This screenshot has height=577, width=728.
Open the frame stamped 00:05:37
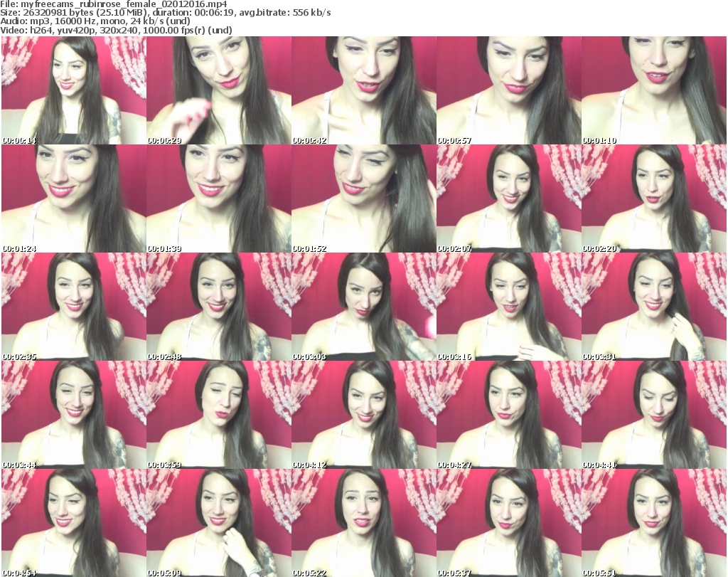pyautogui.click(x=509, y=523)
